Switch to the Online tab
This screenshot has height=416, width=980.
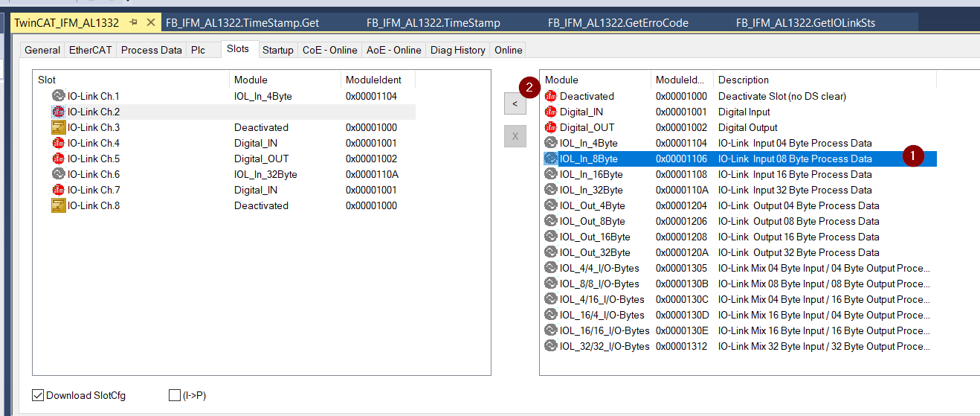click(x=508, y=50)
